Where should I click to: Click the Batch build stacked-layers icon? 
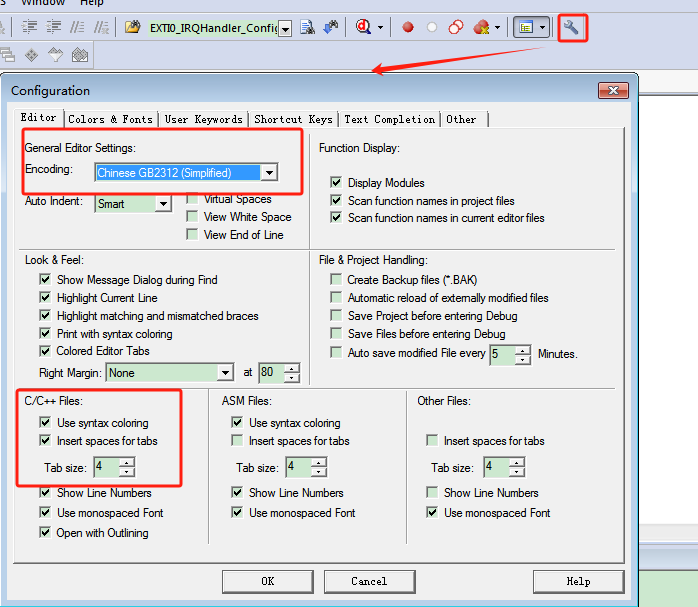point(7,55)
